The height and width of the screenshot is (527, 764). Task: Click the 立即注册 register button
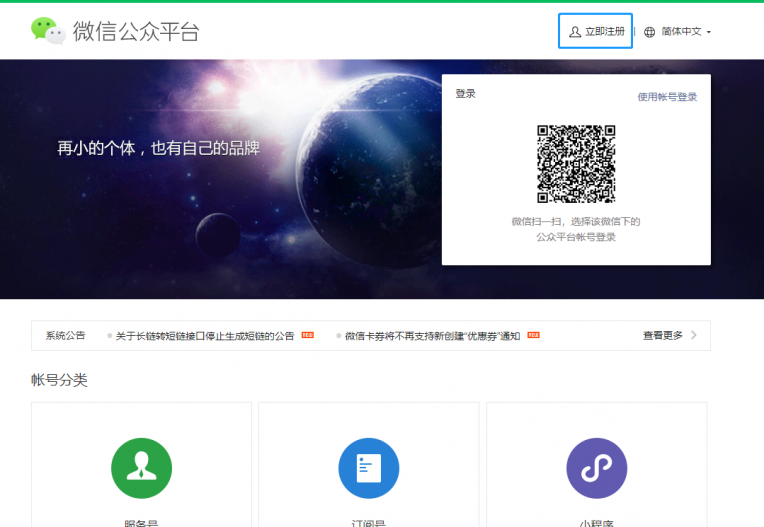pyautogui.click(x=595, y=31)
